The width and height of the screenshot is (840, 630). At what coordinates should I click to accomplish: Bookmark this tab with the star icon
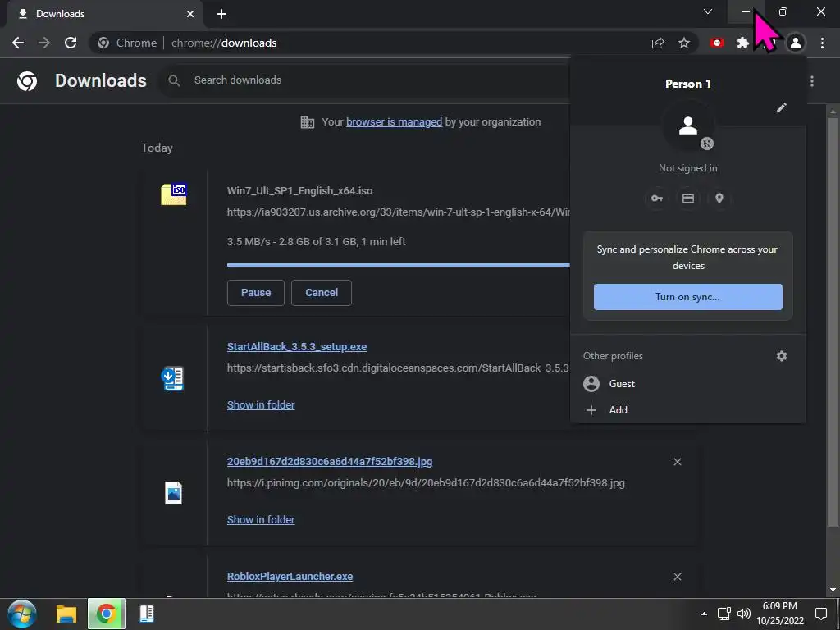coord(684,43)
